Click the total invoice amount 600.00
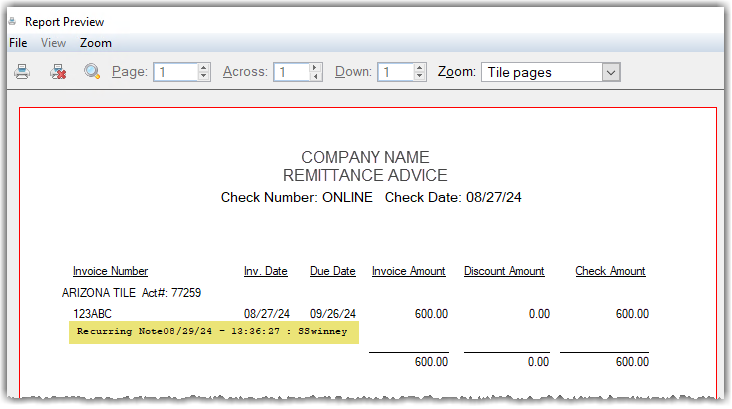The height and width of the screenshot is (409, 732). coord(431,362)
